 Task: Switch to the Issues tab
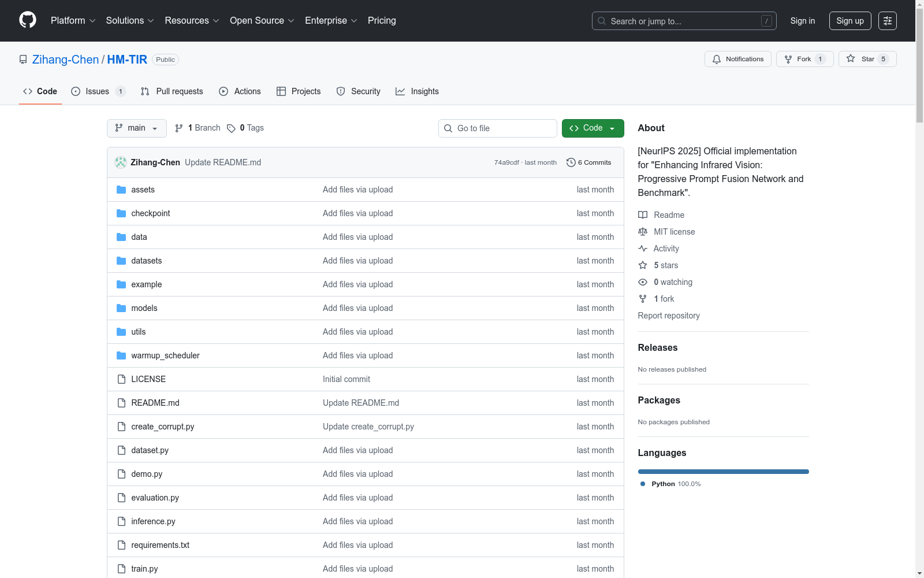[x=98, y=91]
